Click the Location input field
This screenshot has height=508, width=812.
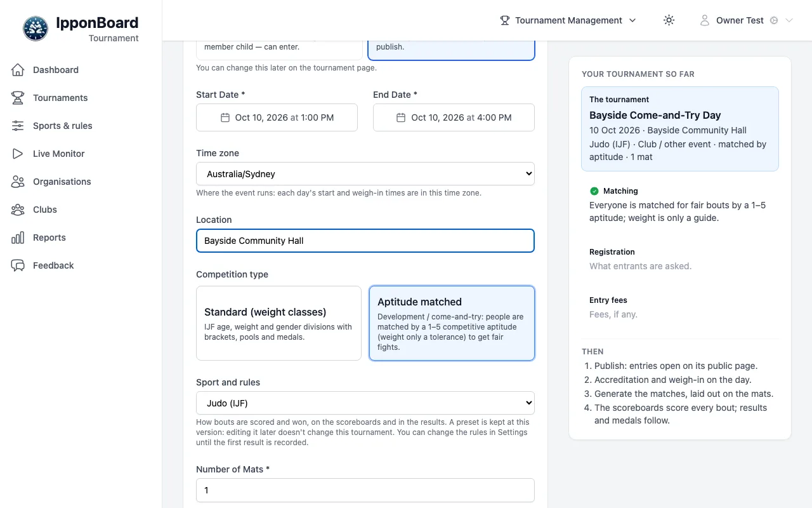pos(365,241)
